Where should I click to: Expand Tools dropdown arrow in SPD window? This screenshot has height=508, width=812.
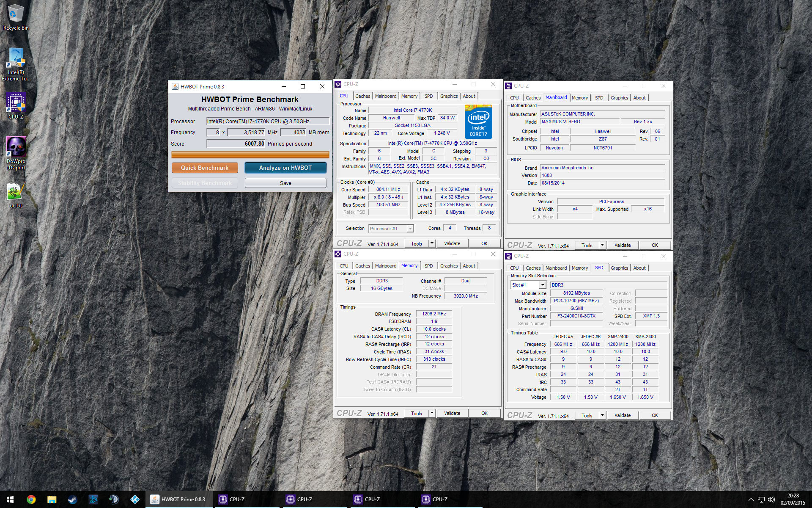coord(602,415)
